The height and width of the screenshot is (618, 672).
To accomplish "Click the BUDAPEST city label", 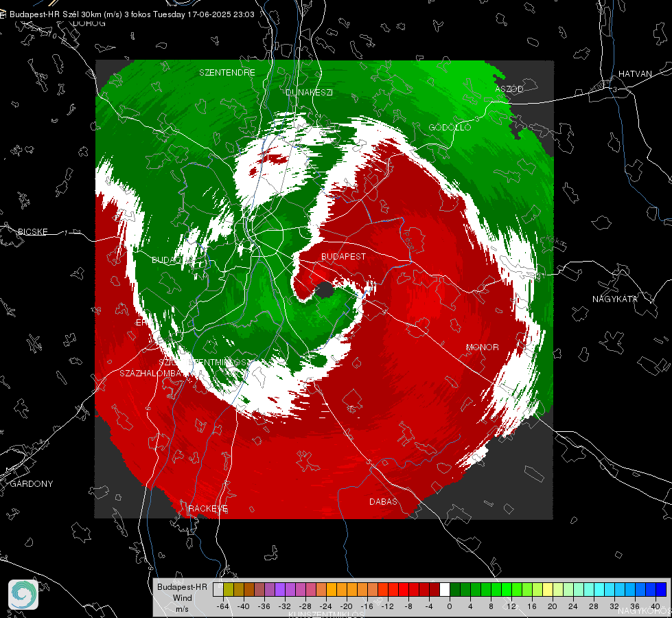I will [x=343, y=256].
